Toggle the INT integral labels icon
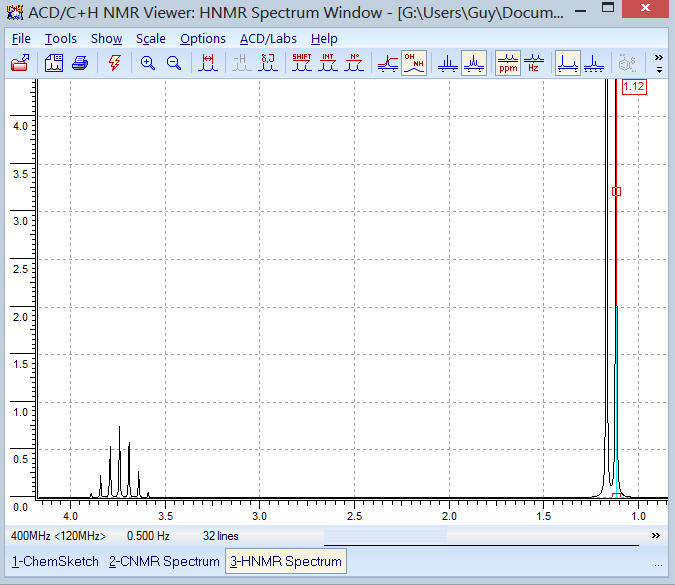The height and width of the screenshot is (585, 675). pyautogui.click(x=328, y=63)
